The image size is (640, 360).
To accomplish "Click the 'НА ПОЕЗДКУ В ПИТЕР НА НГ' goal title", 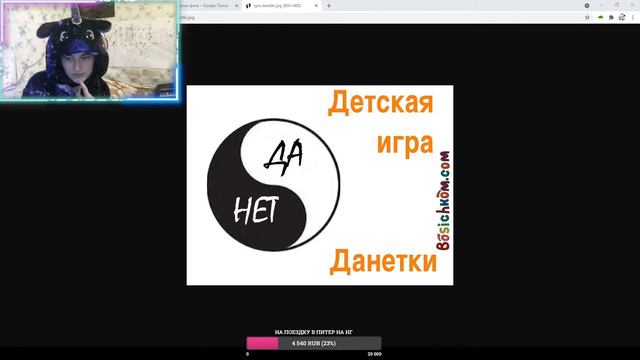I will pyautogui.click(x=313, y=332).
